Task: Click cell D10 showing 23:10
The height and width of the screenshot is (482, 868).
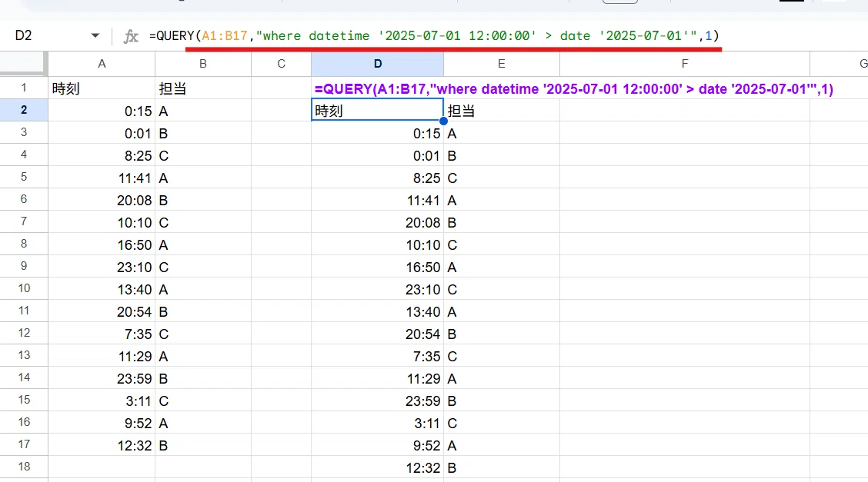Action: (x=378, y=289)
